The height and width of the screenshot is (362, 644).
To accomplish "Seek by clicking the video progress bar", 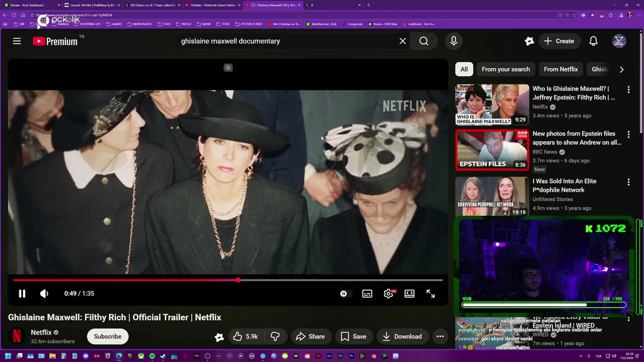I will pos(228,280).
